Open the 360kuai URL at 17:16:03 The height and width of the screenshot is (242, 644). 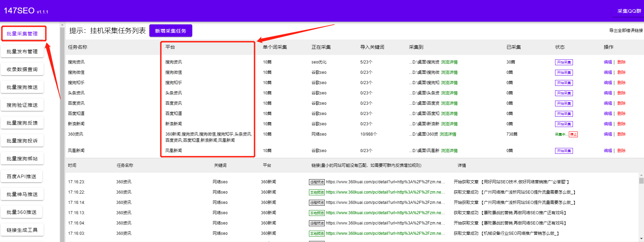coord(386,233)
